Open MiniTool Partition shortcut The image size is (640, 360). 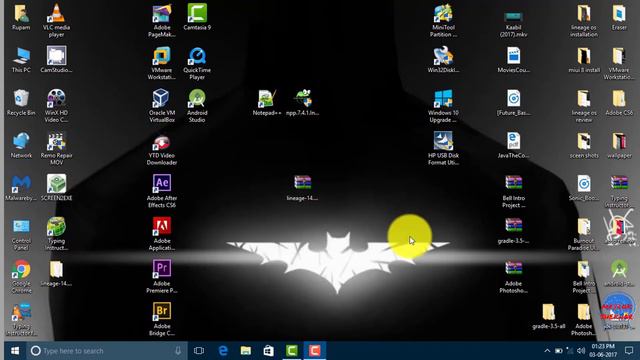(x=443, y=20)
